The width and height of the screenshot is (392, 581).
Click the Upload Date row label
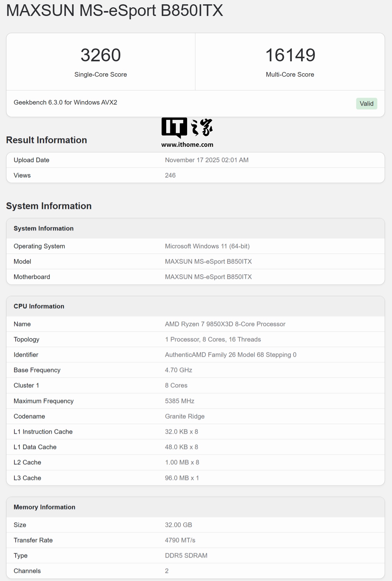pos(32,160)
